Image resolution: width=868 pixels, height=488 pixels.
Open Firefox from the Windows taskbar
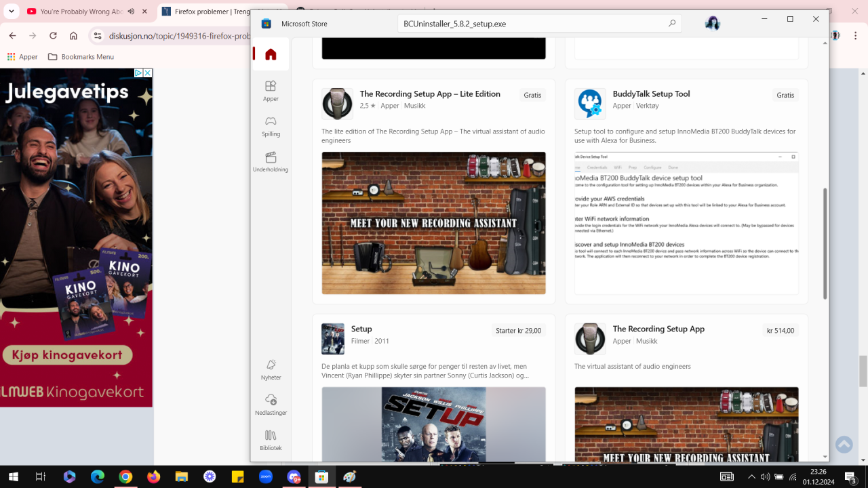(x=153, y=477)
